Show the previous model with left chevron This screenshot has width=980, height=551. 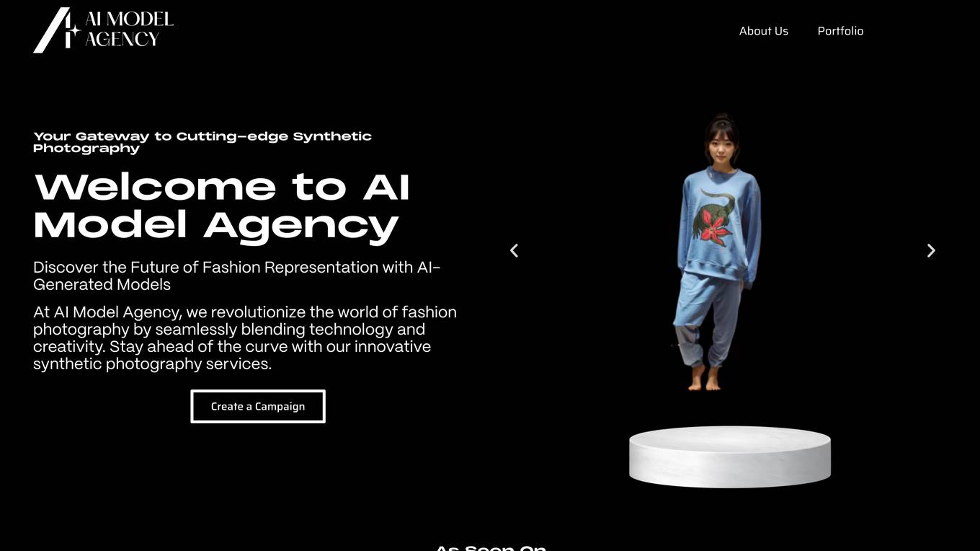pyautogui.click(x=514, y=250)
